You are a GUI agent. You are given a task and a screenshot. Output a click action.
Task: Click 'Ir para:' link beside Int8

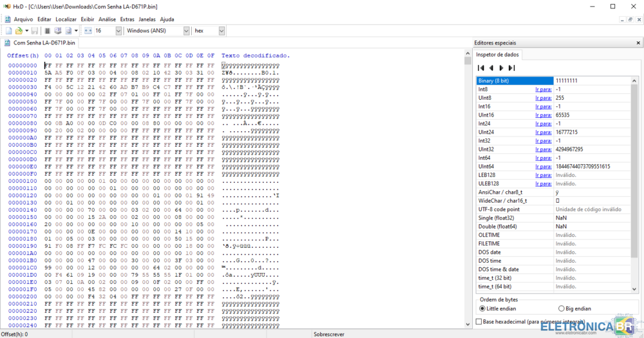[543, 89]
